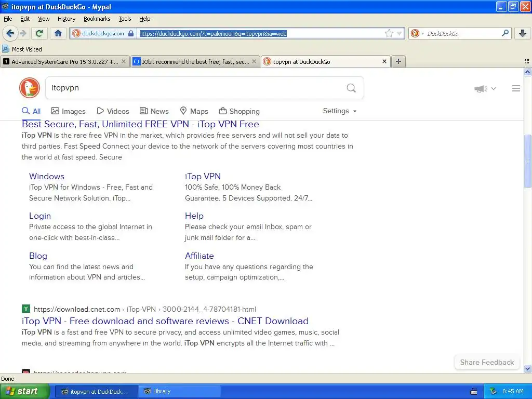532x399 pixels.
Task: Reload the page with the refresh icon
Action: [39, 33]
